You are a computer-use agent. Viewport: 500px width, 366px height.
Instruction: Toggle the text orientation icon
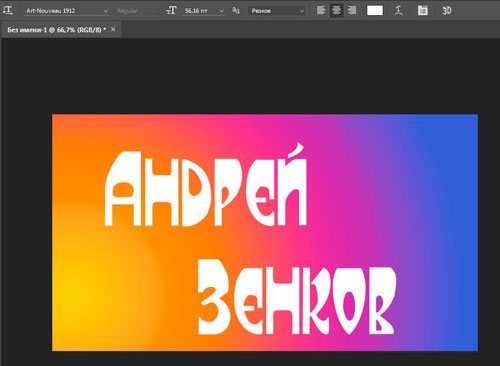click(x=7, y=10)
